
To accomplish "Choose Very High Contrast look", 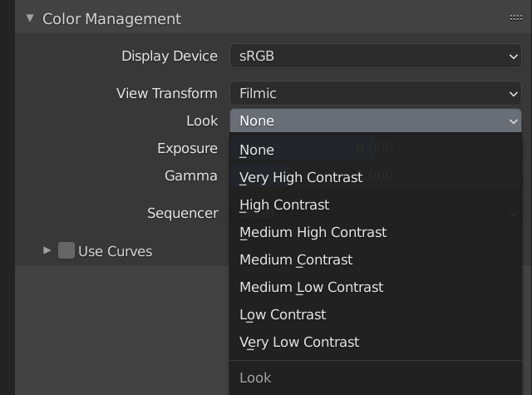I will pos(301,177).
